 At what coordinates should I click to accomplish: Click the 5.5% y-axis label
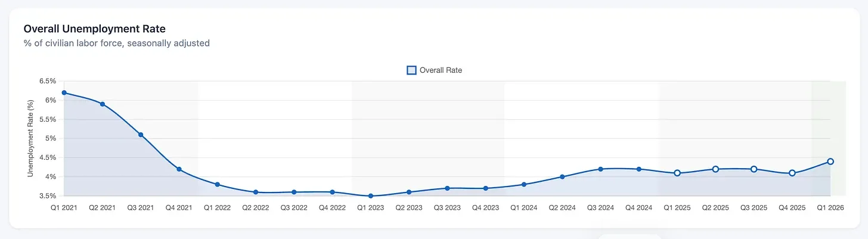[x=47, y=119]
